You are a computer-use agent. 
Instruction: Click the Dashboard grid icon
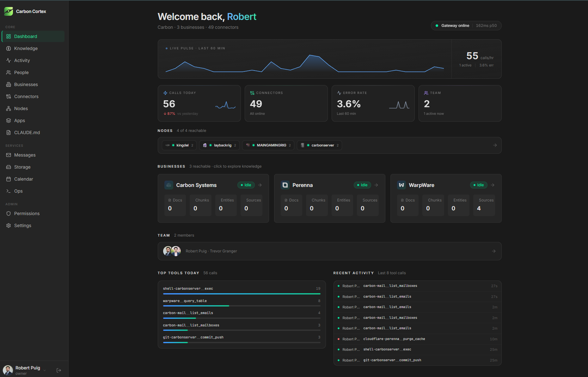(x=9, y=36)
